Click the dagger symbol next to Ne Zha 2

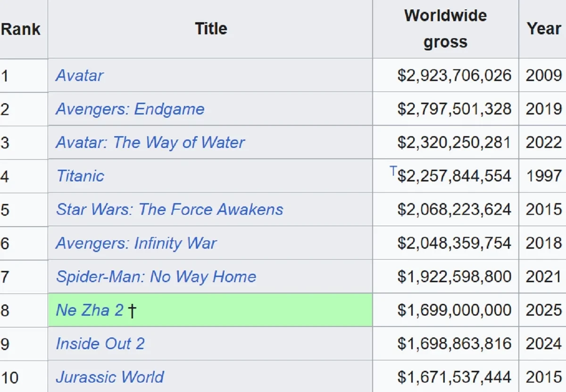[x=133, y=310]
